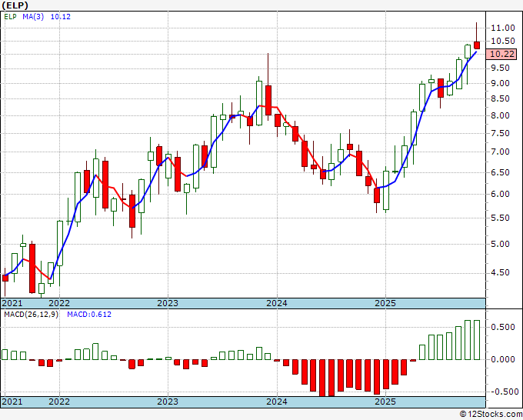
Task: Click 2024 on the MACD timeline
Action: [277, 402]
